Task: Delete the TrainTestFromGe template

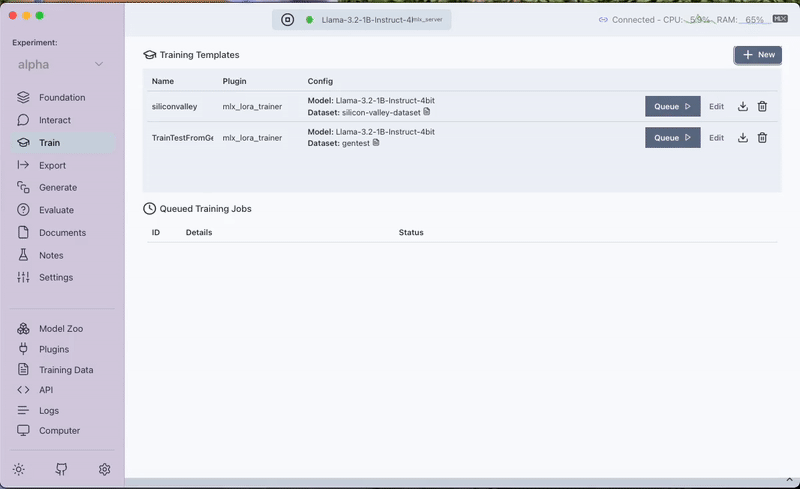Action: [762, 138]
